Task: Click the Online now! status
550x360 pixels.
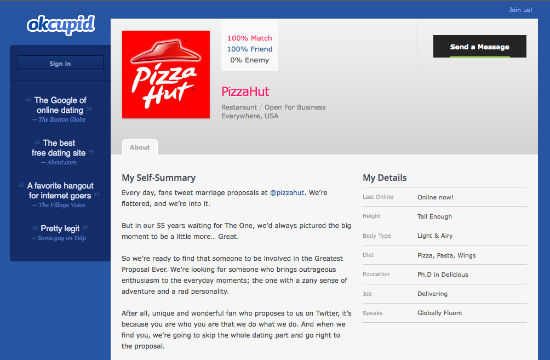Action: pos(435,197)
